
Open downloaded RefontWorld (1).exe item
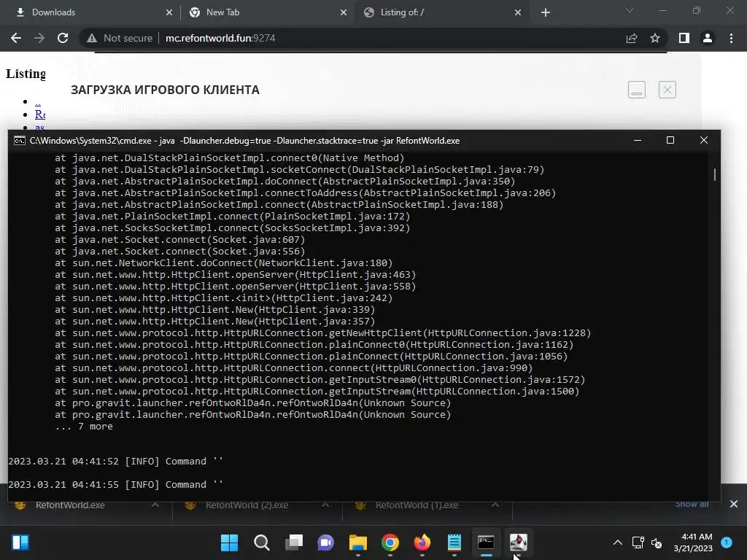[x=417, y=505]
